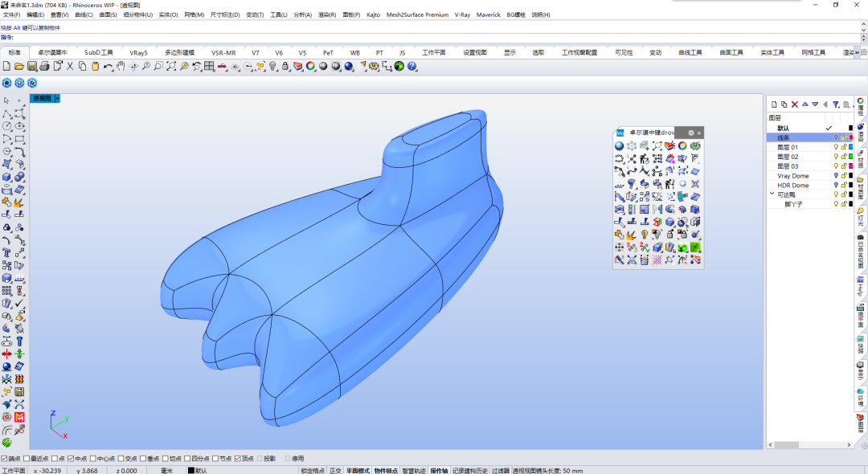Viewport: 868px width, 474px height.
Task: Click the blue Help question mark icon
Action: [411, 67]
